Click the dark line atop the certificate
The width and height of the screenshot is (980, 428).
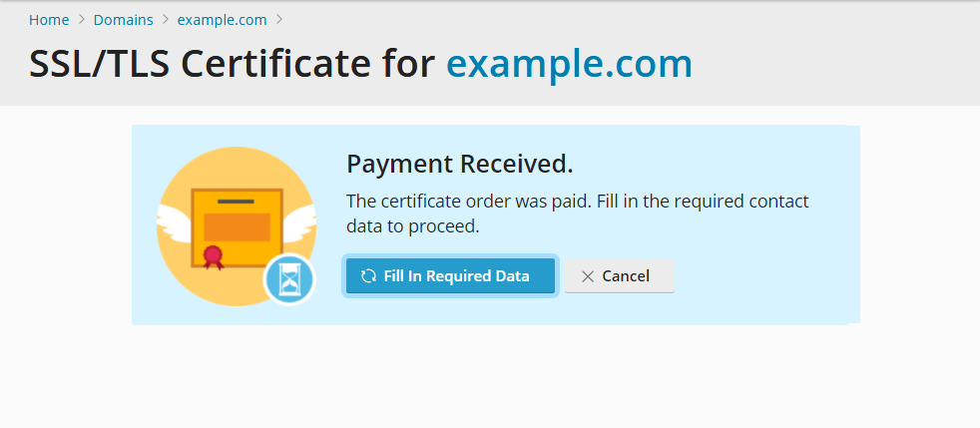(x=236, y=202)
